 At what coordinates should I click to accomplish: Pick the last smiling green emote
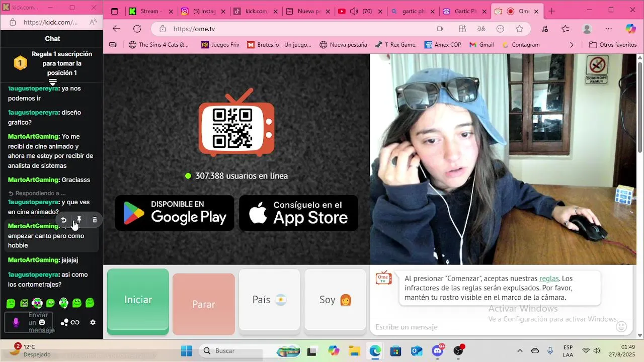point(90,303)
